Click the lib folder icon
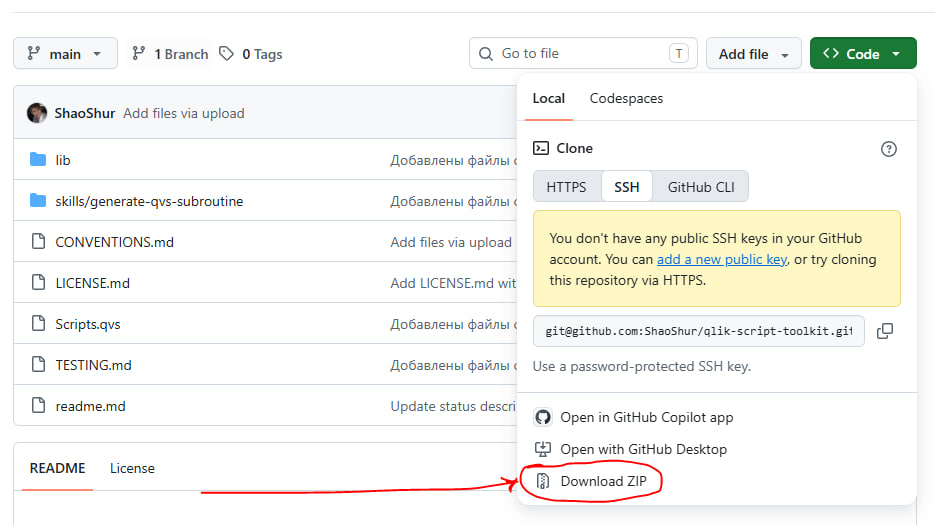935x525 pixels. [x=38, y=159]
